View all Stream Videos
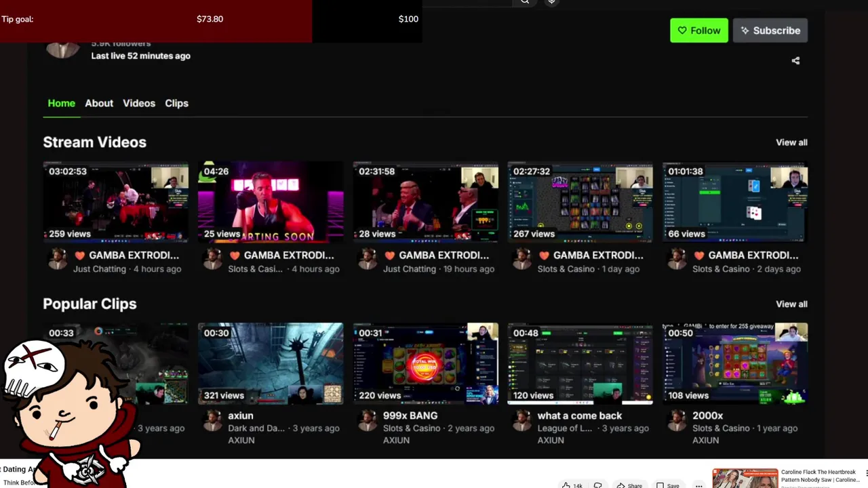Screen dimensions: 868x488 point(791,142)
